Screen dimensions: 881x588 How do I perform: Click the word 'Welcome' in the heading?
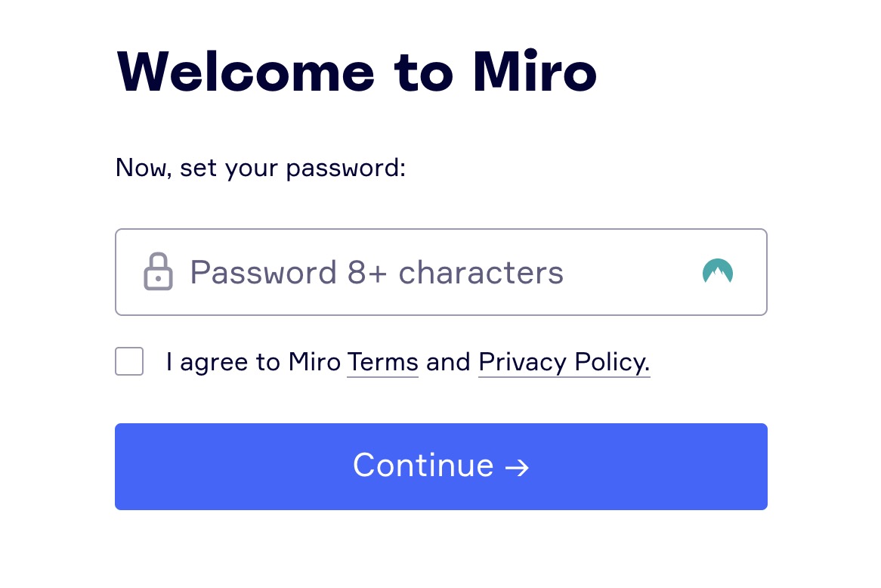[x=246, y=71]
